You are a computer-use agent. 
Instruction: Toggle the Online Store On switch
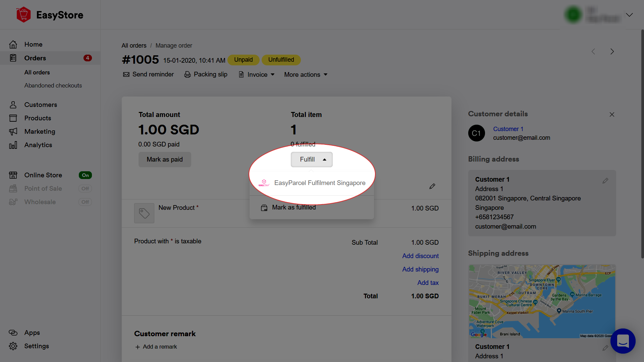85,175
